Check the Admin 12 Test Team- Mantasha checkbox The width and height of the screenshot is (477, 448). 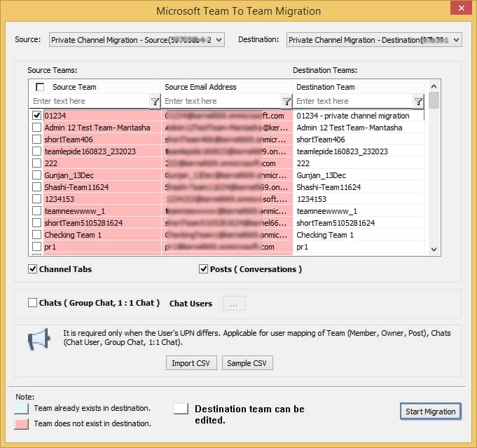37,128
